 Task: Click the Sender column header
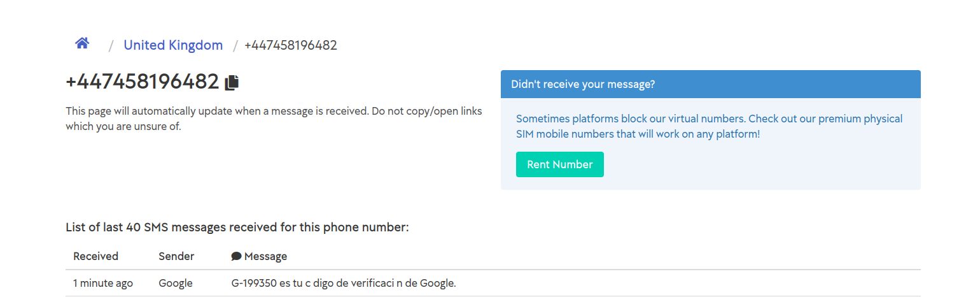click(176, 256)
